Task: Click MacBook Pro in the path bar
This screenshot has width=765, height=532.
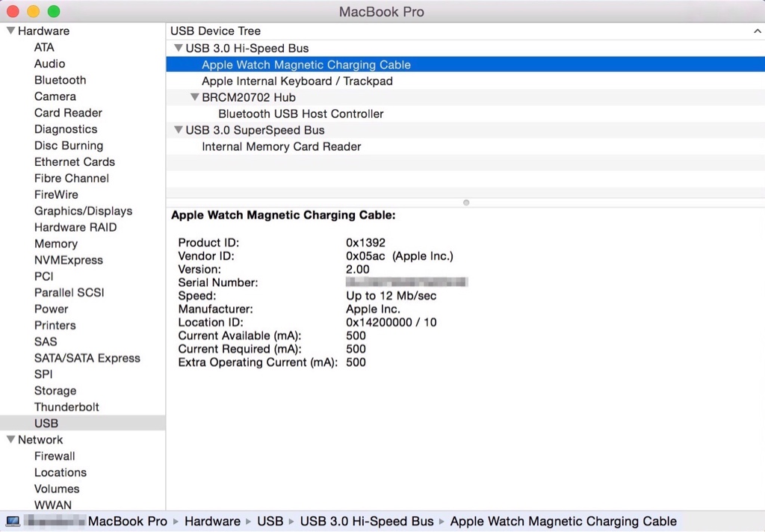Action: 127,522
